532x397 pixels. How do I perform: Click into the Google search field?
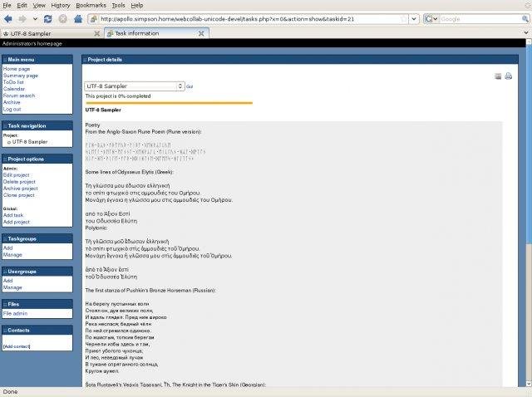480,19
